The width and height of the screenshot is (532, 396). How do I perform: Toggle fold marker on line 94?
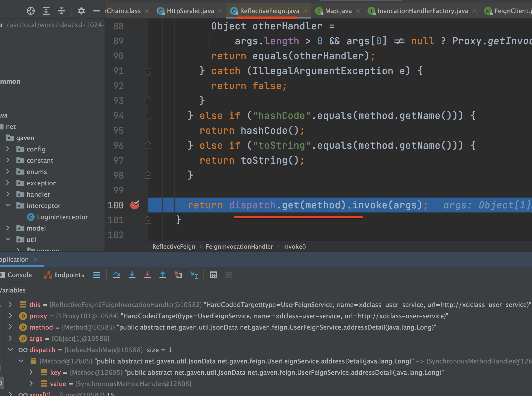[148, 116]
